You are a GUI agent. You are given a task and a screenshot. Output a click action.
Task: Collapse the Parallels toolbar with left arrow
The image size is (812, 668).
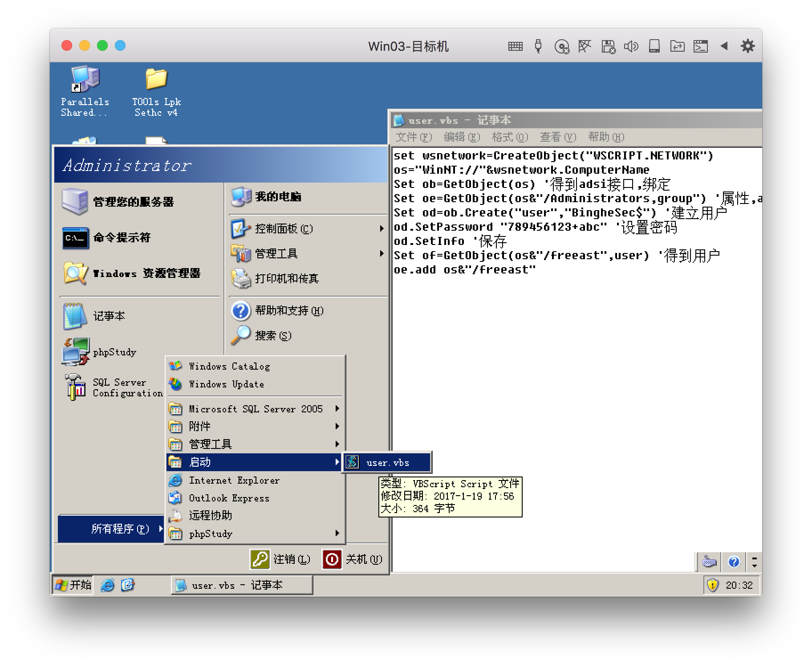724,46
